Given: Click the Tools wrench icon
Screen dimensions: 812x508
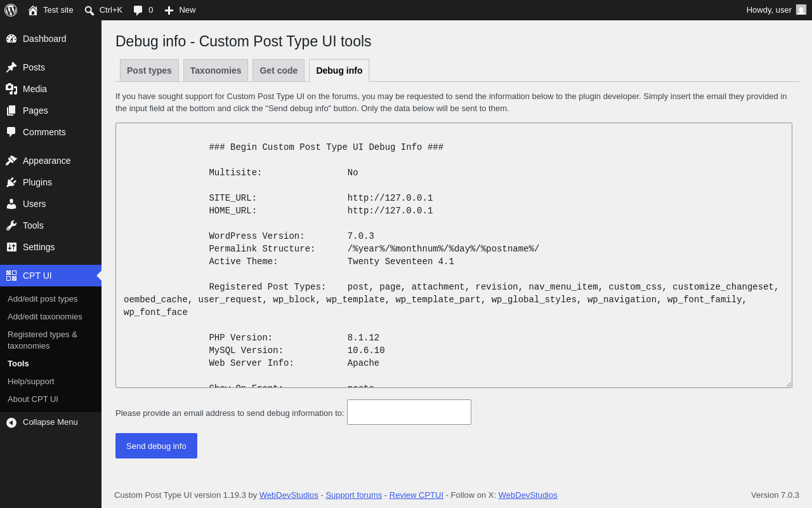Looking at the screenshot, I should pyautogui.click(x=11, y=225).
